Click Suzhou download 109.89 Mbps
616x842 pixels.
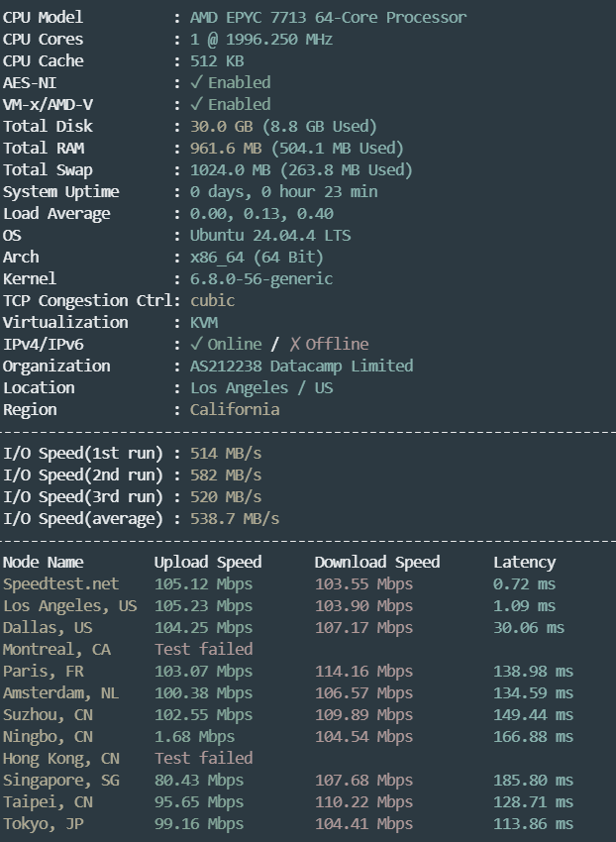click(363, 715)
